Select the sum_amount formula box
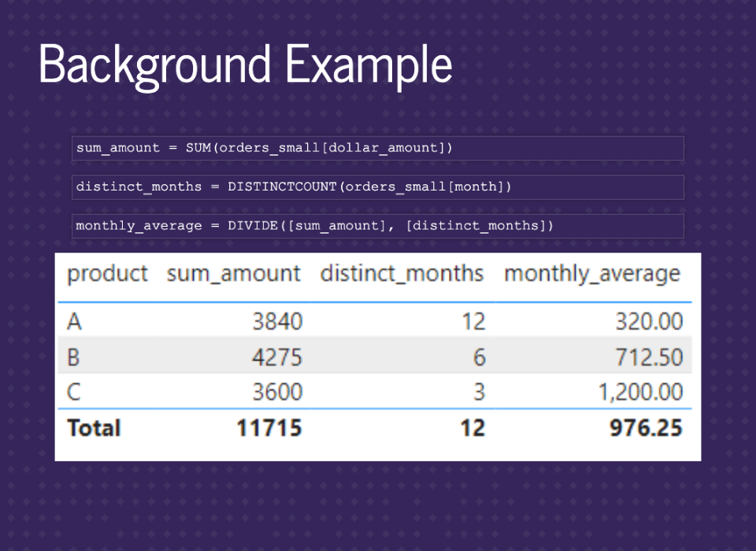Image resolution: width=756 pixels, height=551 pixels. 378,148
